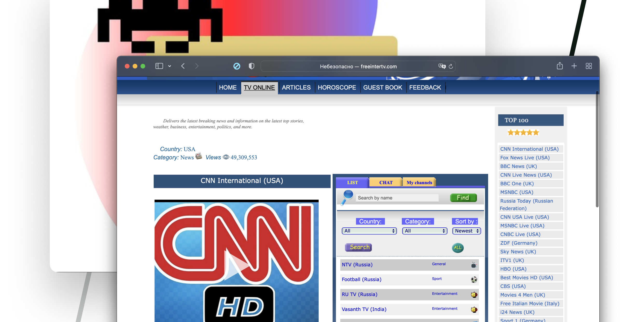Open the HOROSCOPE menu item

tap(337, 88)
